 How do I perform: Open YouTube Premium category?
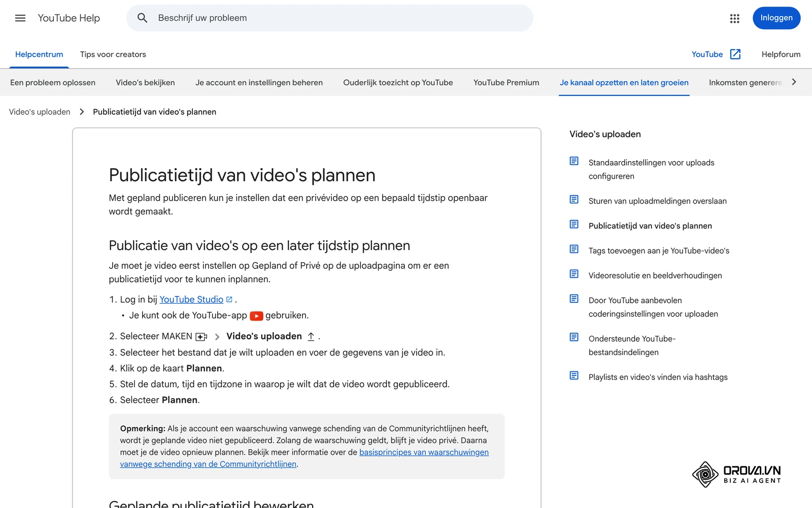pos(506,83)
